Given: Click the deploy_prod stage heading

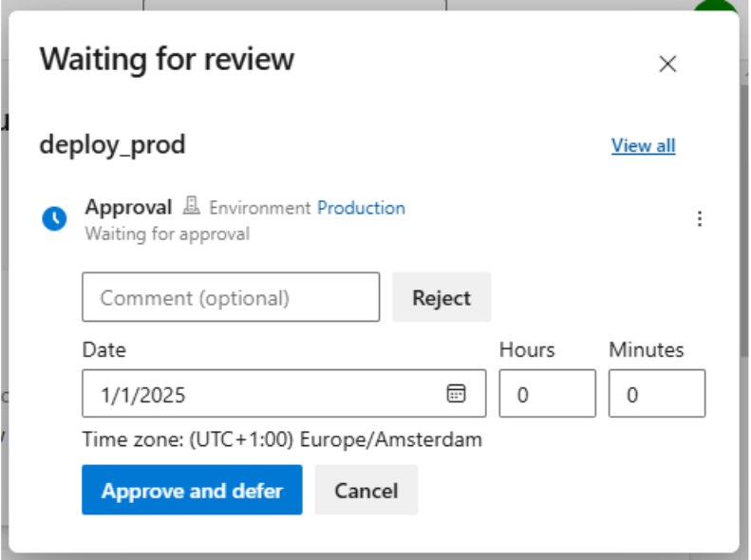Looking at the screenshot, I should pyautogui.click(x=112, y=145).
